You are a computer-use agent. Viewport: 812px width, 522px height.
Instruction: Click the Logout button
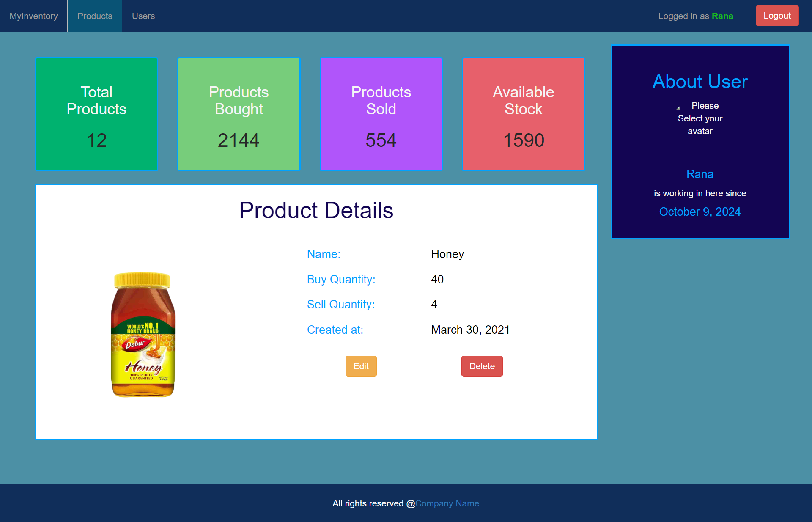coord(777,16)
